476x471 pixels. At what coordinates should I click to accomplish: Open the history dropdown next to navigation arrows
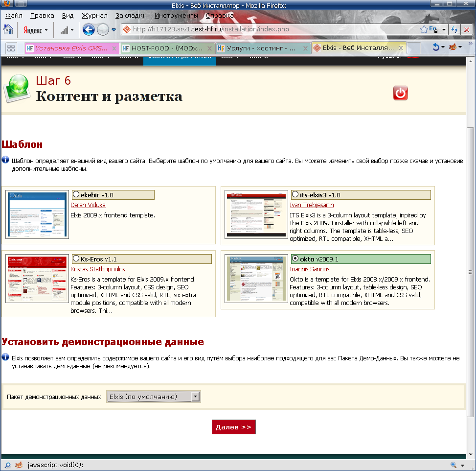coord(114,30)
